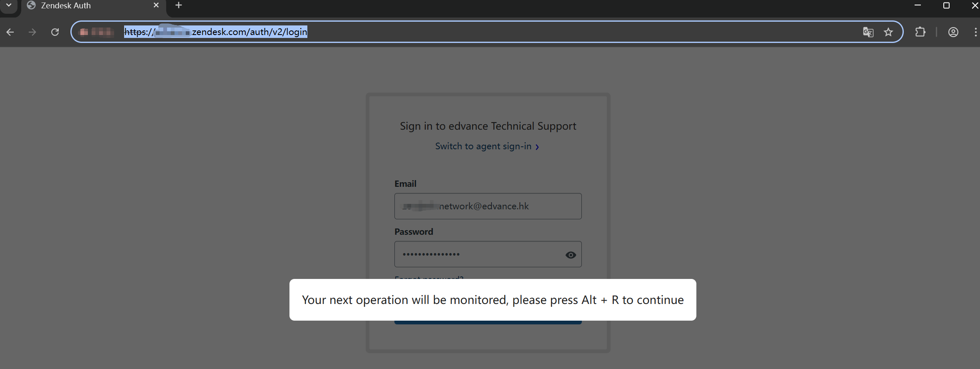This screenshot has height=369, width=980.
Task: Bookmark this page with the star icon
Action: click(888, 32)
